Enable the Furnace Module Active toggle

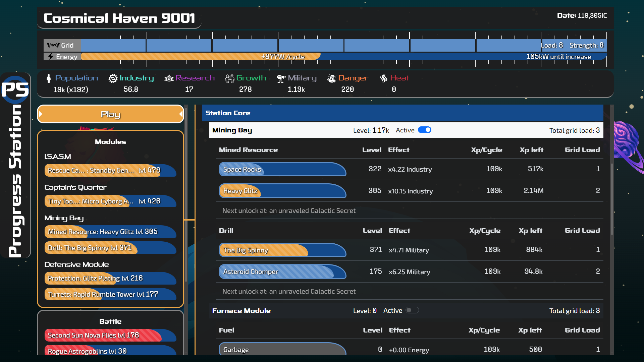click(412, 310)
